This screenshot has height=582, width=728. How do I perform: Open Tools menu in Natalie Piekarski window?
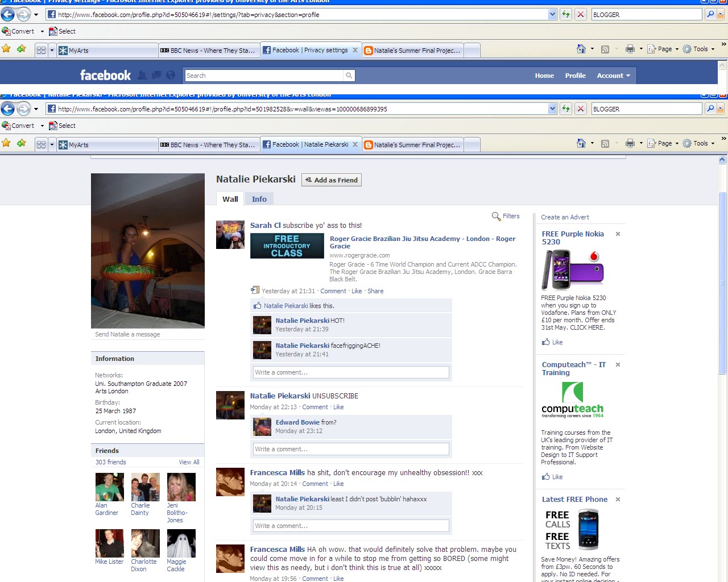click(698, 143)
